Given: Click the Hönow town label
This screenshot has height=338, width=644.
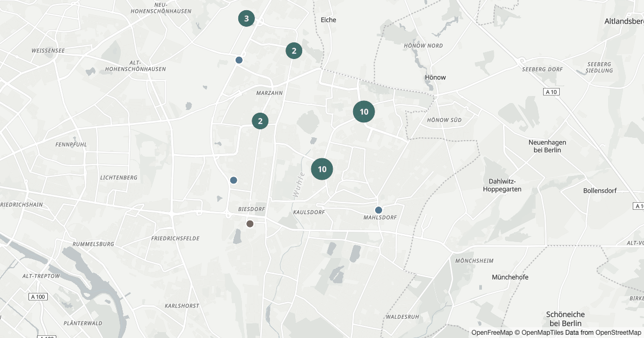Looking at the screenshot, I should click(x=435, y=77).
